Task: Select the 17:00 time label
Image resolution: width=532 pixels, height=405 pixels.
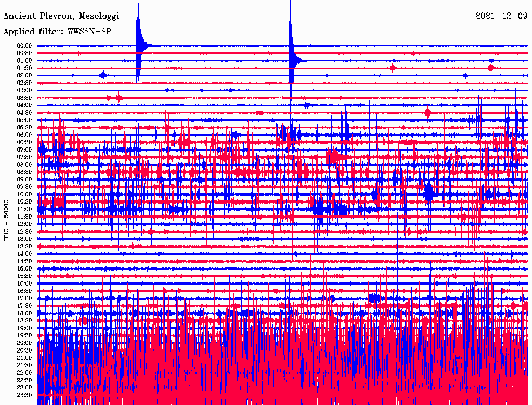Action: 24,299
